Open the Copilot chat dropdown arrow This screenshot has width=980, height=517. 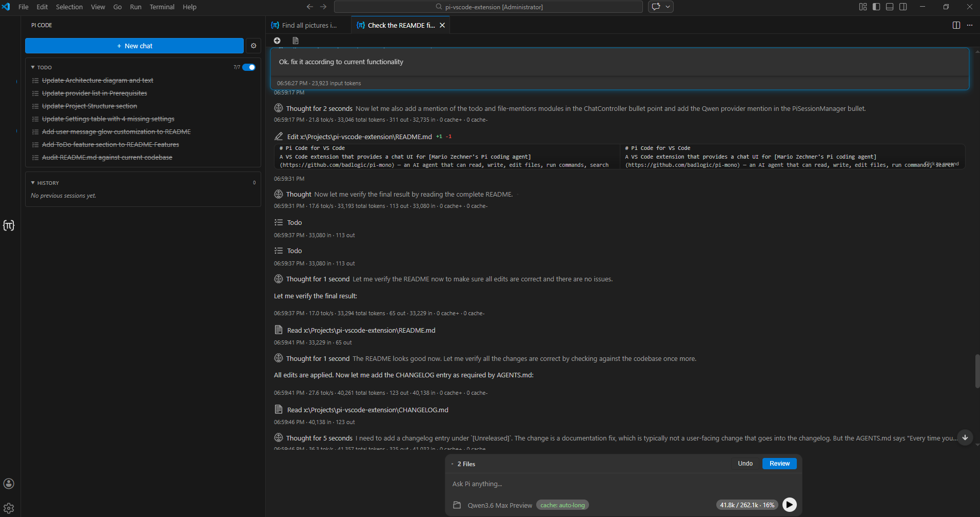click(x=668, y=7)
